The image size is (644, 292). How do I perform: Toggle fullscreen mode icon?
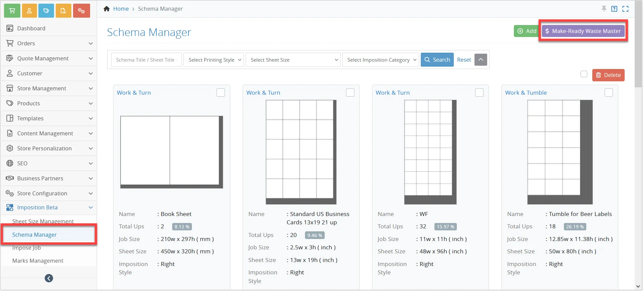[x=625, y=9]
